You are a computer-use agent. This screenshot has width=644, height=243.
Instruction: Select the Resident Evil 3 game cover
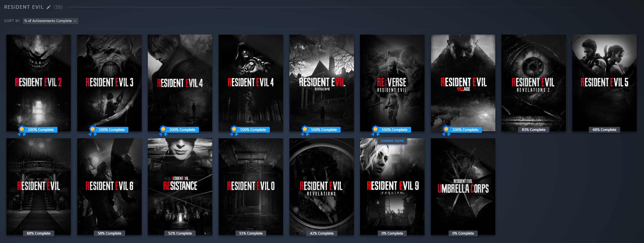click(109, 83)
